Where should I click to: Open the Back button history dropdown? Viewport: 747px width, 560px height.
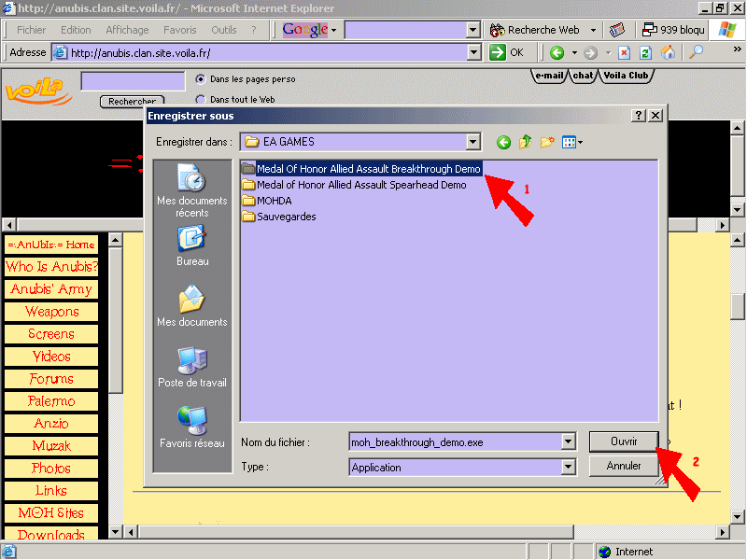coord(574,52)
